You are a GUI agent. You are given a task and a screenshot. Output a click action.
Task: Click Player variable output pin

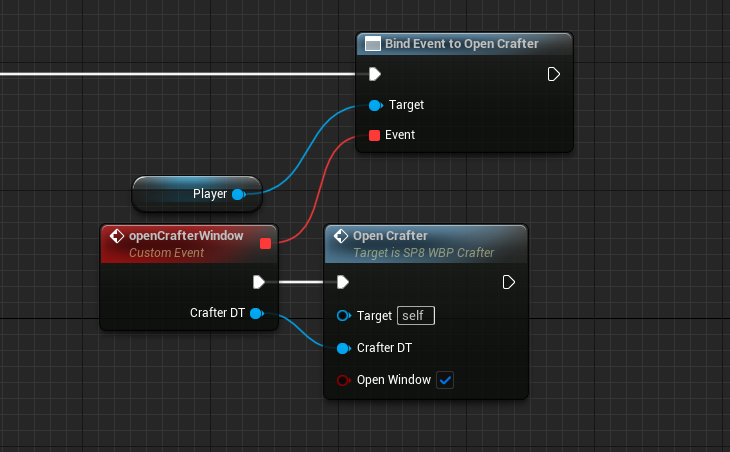239,194
